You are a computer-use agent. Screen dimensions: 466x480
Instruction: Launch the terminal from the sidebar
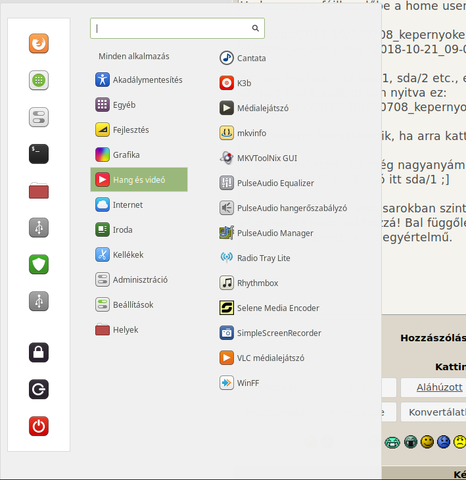pos(39,154)
